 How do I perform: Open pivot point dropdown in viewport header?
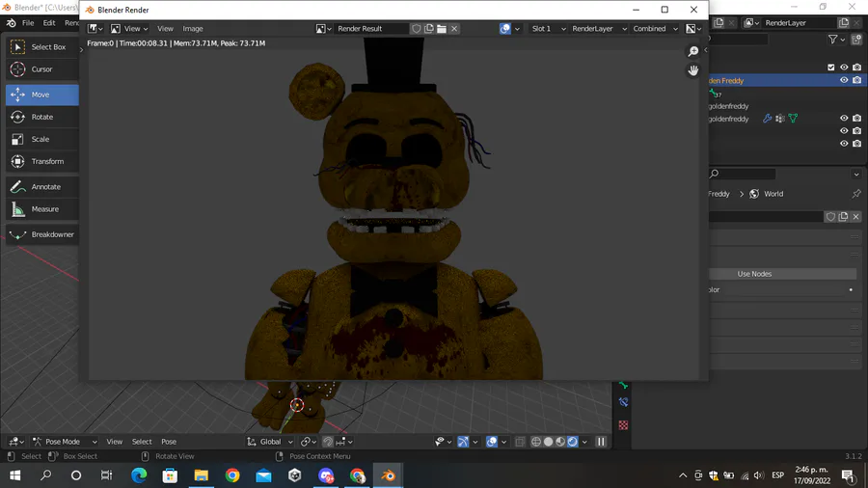click(x=309, y=442)
